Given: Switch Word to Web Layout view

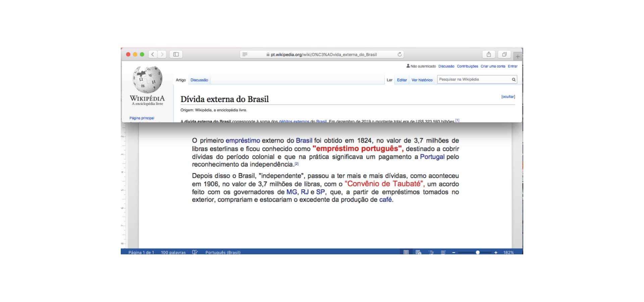Looking at the screenshot, I should [x=418, y=252].
